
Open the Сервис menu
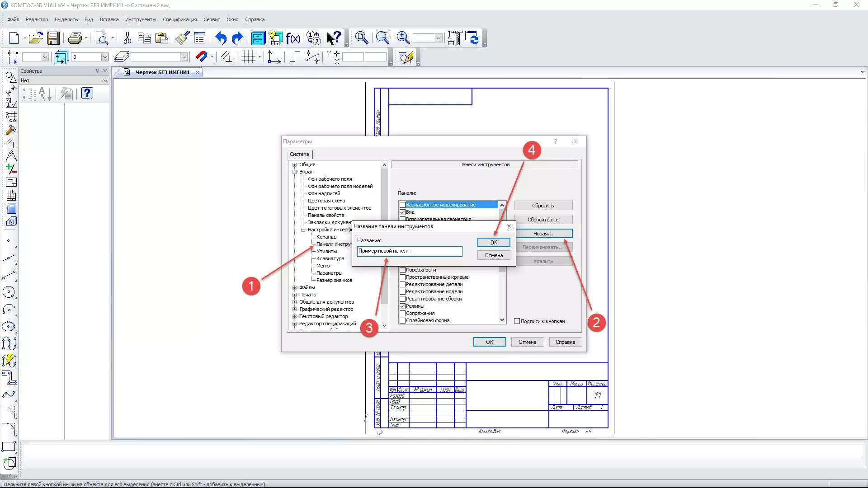point(212,19)
